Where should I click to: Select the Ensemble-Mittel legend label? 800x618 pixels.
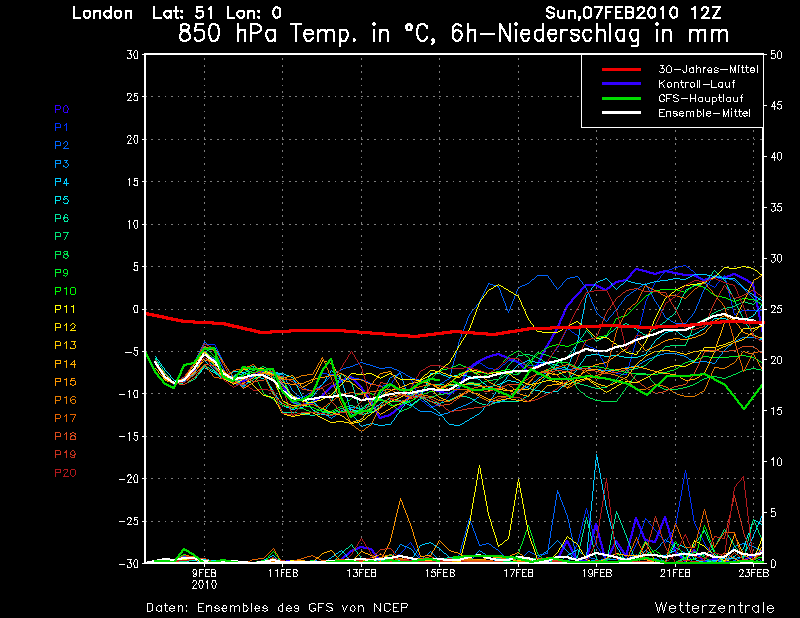point(704,114)
